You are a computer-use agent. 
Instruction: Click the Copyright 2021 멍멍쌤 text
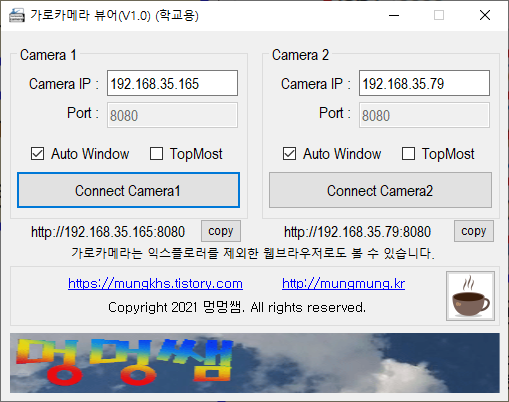(237, 307)
